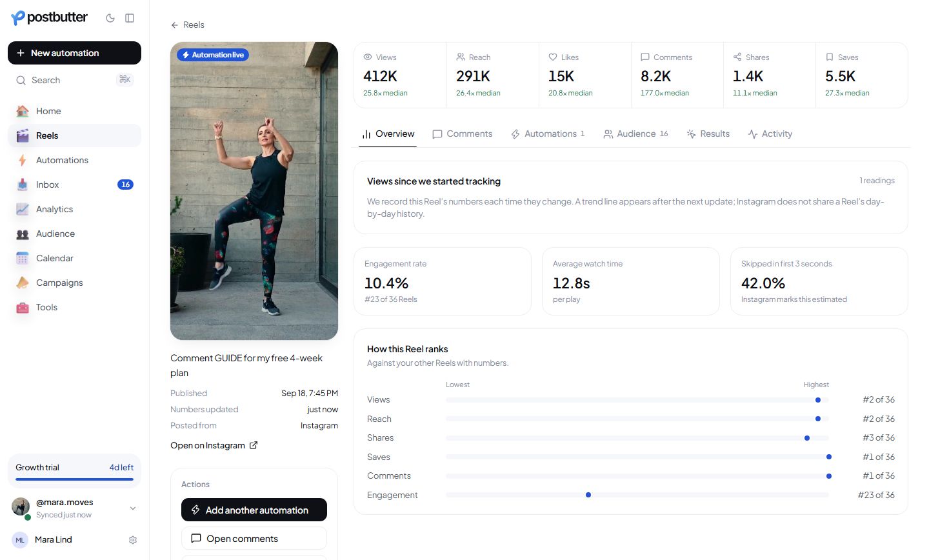Click the Home house icon
This screenshot has width=929, height=560.
23,111
